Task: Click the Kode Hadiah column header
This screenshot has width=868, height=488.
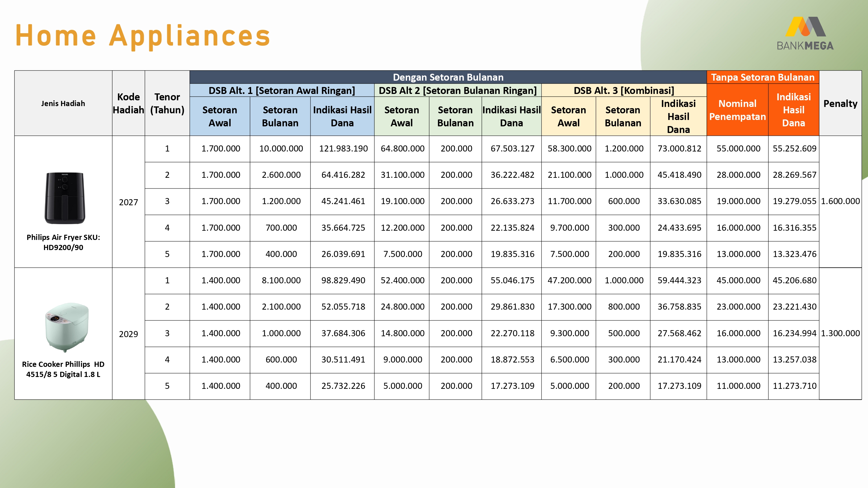Action: point(128,103)
